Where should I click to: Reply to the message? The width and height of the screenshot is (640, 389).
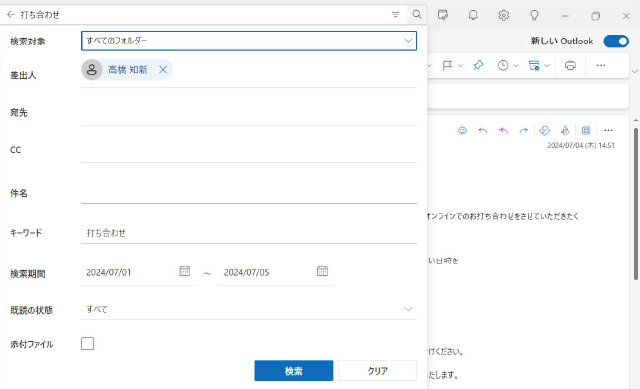[x=483, y=130]
